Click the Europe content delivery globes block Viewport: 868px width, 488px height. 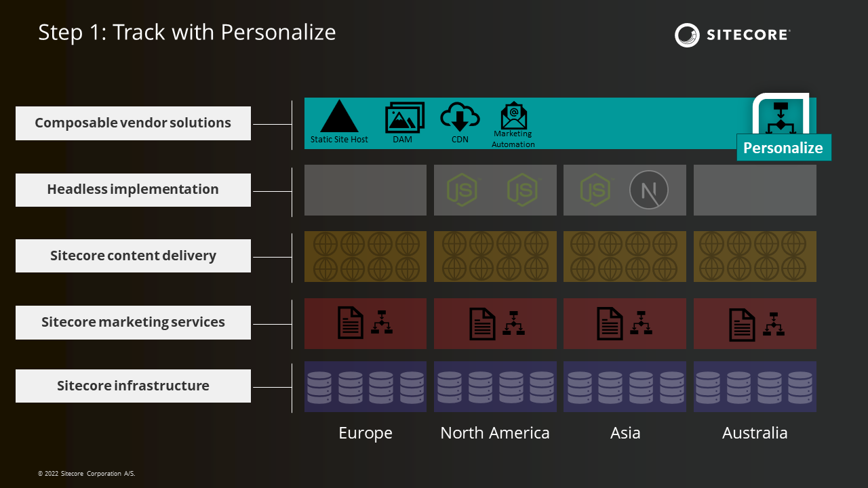tap(366, 256)
